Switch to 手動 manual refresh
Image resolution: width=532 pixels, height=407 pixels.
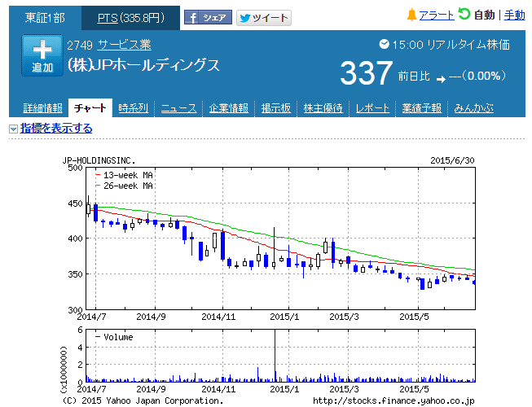pyautogui.click(x=514, y=15)
